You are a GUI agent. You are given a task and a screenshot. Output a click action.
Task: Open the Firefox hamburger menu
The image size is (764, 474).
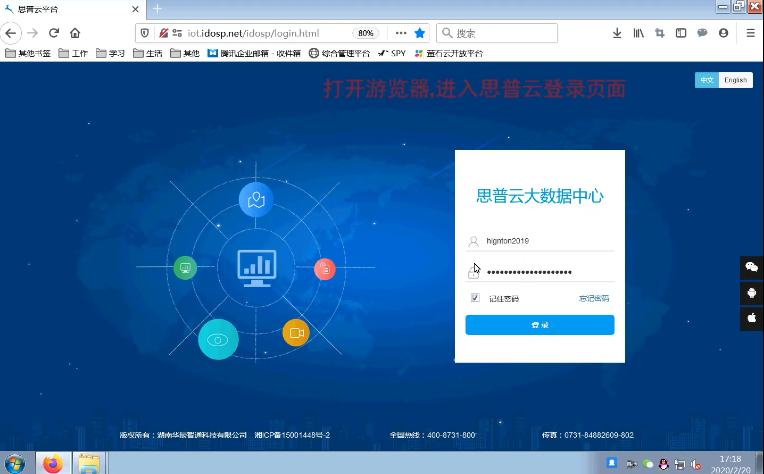coord(750,33)
